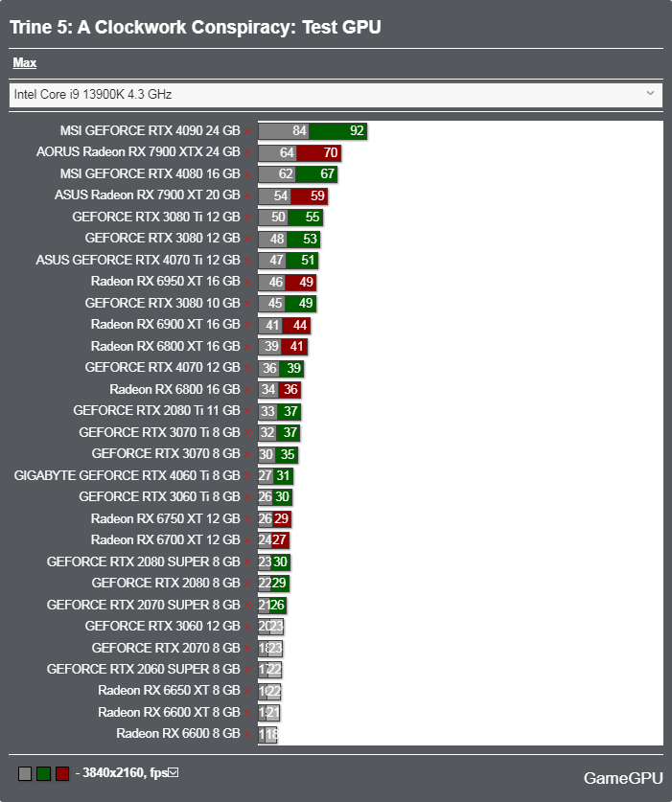Click the ASUS GEFORCE RTX 4070 Ti label

point(138,260)
